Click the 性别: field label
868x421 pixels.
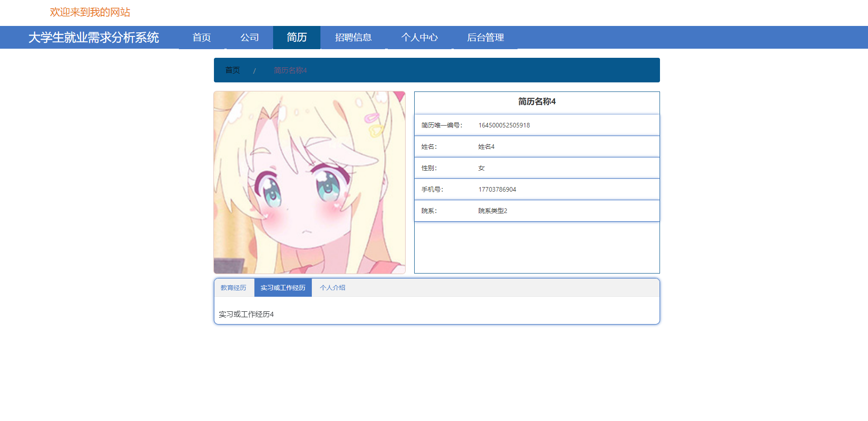point(429,168)
